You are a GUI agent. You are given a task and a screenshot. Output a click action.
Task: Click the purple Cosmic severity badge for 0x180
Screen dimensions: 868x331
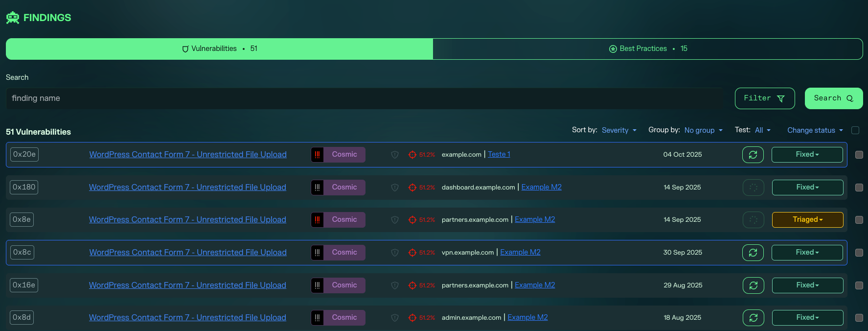344,188
